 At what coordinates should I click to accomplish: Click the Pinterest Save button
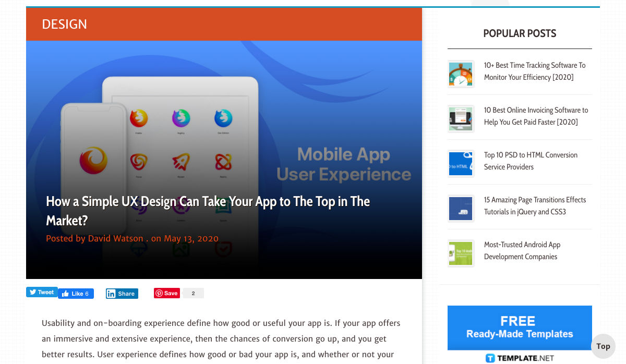point(167,293)
